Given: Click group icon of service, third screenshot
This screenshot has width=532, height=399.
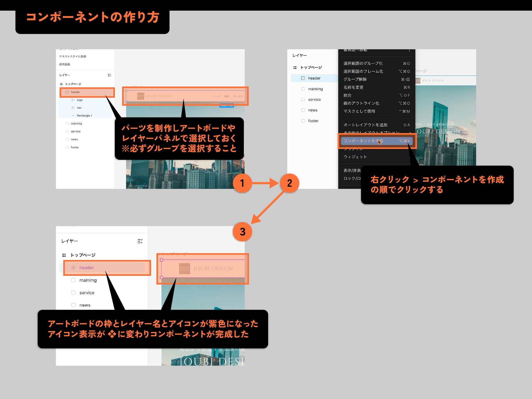Looking at the screenshot, I should 73,293.
